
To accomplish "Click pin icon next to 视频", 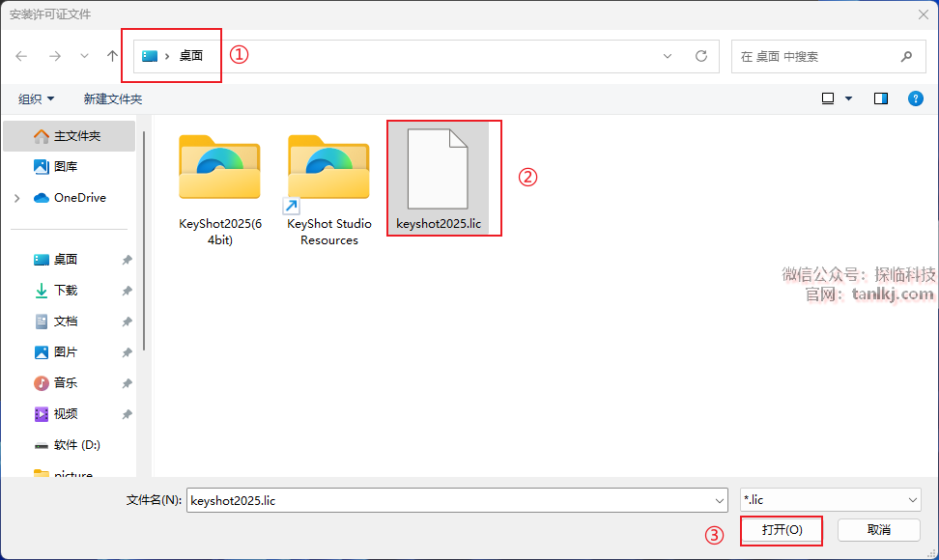I will (x=127, y=414).
